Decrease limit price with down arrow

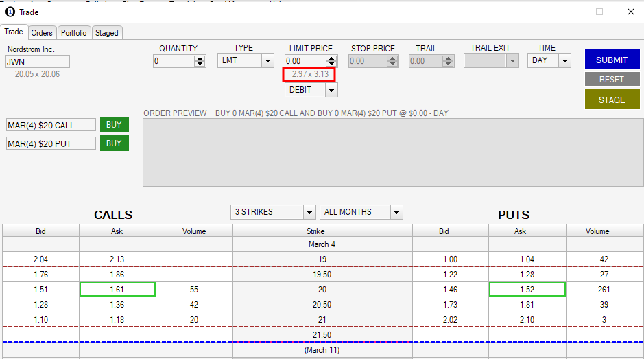point(331,64)
